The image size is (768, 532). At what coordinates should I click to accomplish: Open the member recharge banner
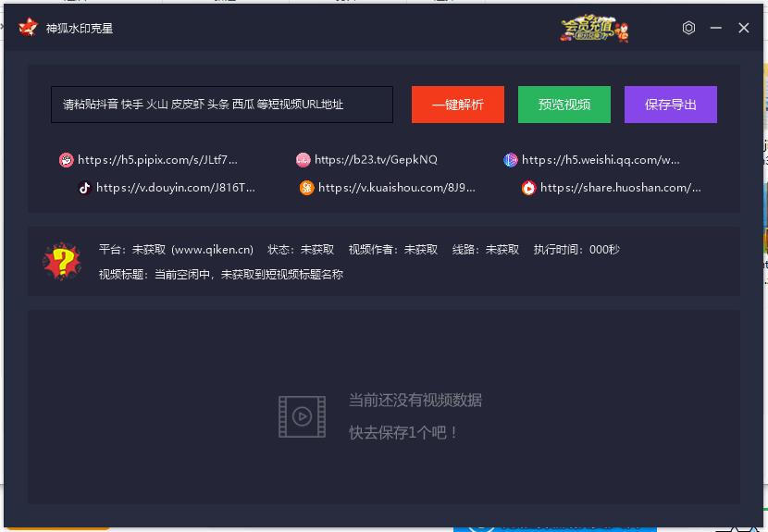[595, 28]
